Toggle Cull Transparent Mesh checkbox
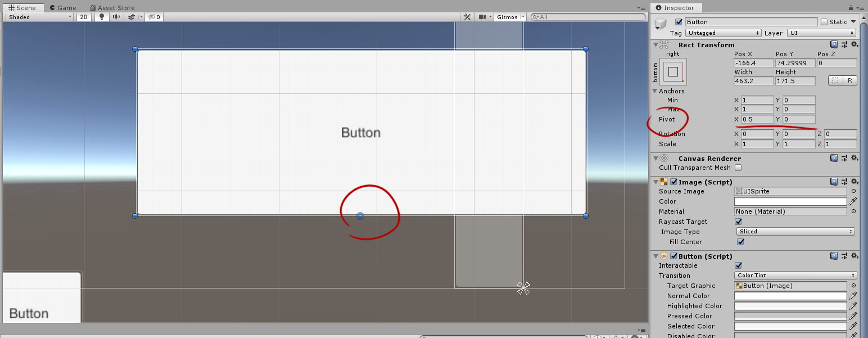This screenshot has width=868, height=338. (738, 168)
